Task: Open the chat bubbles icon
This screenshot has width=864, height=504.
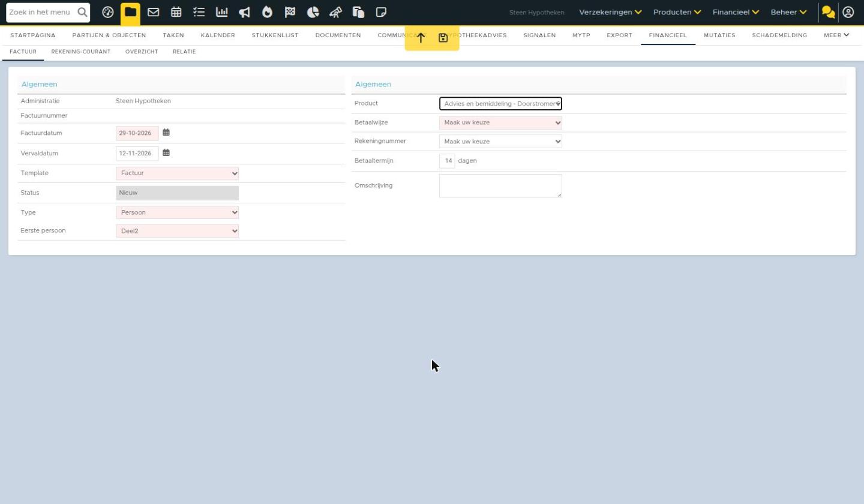Action: pos(829,12)
